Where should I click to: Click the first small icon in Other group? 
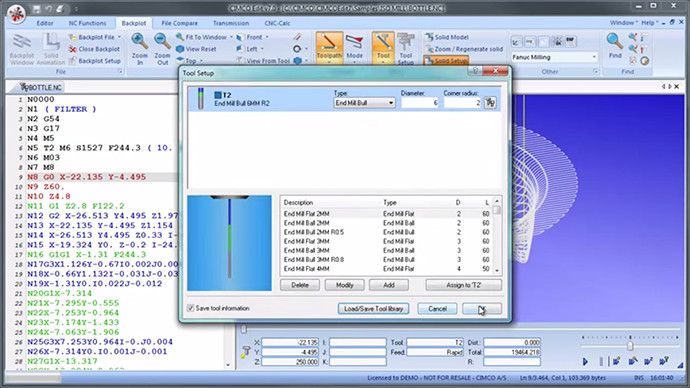coord(516,42)
